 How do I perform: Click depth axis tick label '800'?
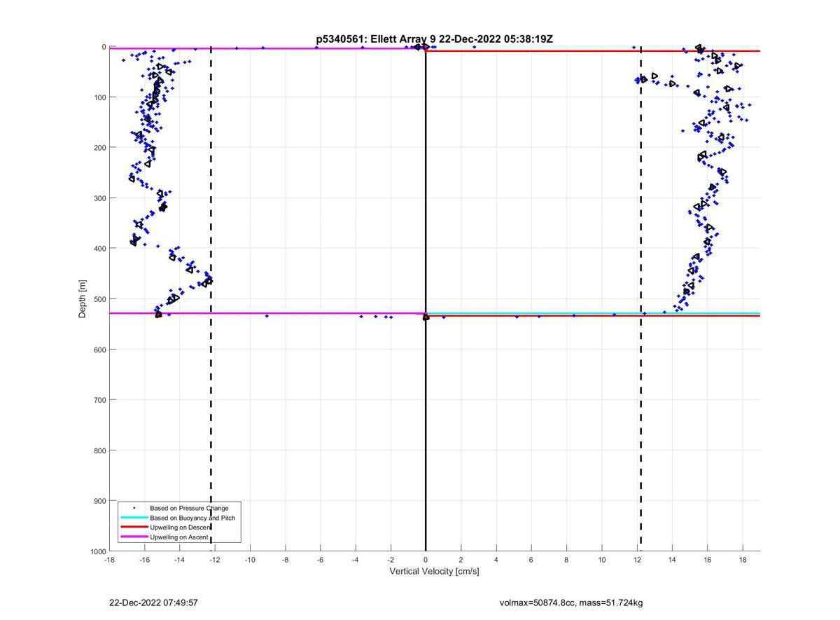(99, 450)
